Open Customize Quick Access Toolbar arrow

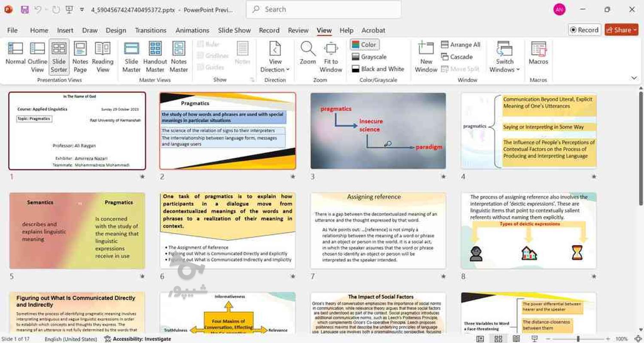82,9
